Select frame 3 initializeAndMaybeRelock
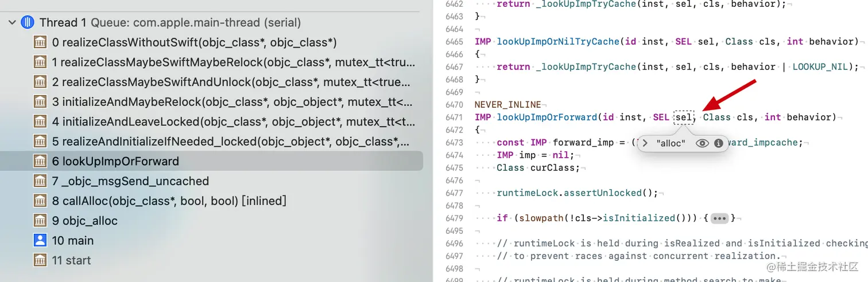 [x=232, y=102]
